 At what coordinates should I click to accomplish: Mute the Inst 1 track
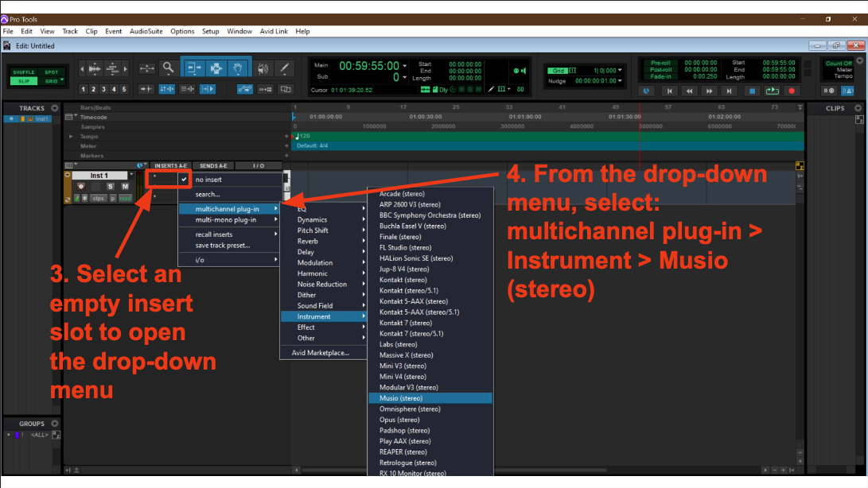125,187
